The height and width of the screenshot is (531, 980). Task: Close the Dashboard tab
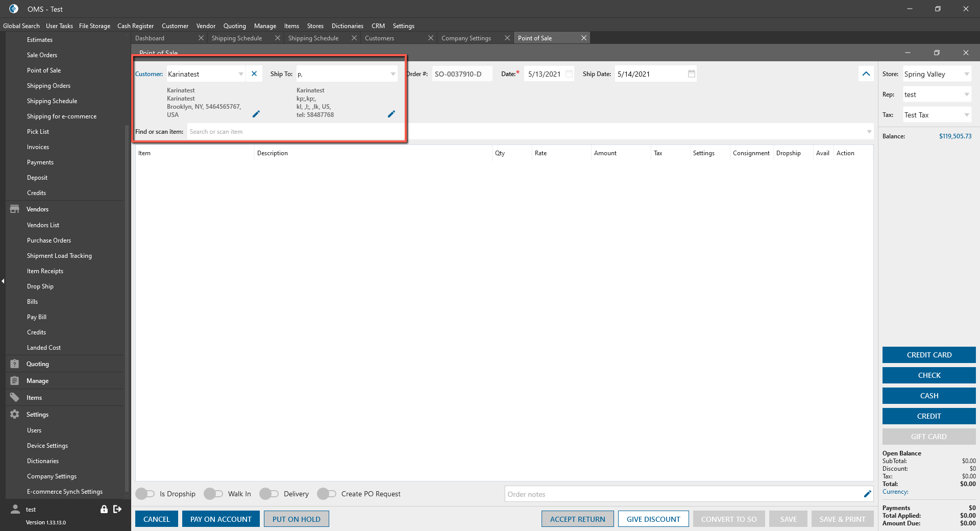click(201, 38)
